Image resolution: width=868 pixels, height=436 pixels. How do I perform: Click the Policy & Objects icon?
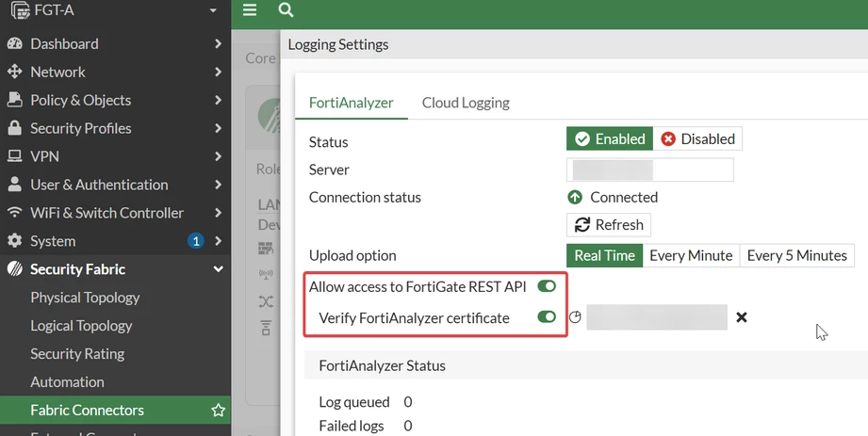point(15,100)
